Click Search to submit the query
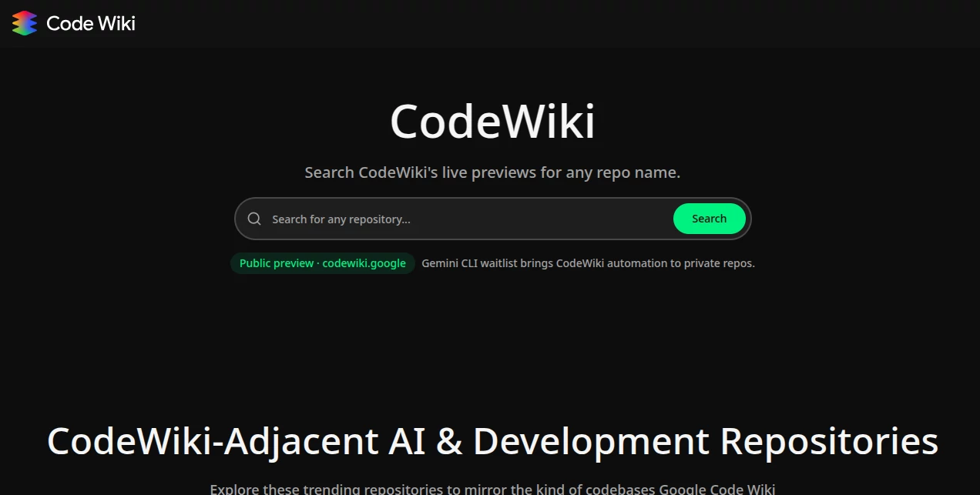This screenshot has width=980, height=495. (x=708, y=219)
